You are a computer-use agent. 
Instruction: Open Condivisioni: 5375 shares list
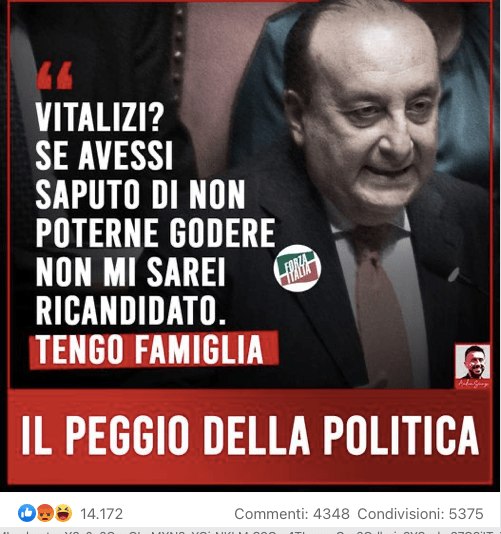coord(420,514)
